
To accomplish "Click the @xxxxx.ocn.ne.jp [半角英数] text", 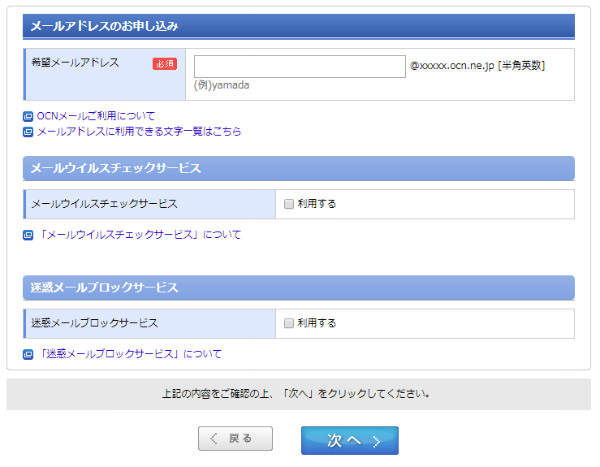I will [x=477, y=65].
